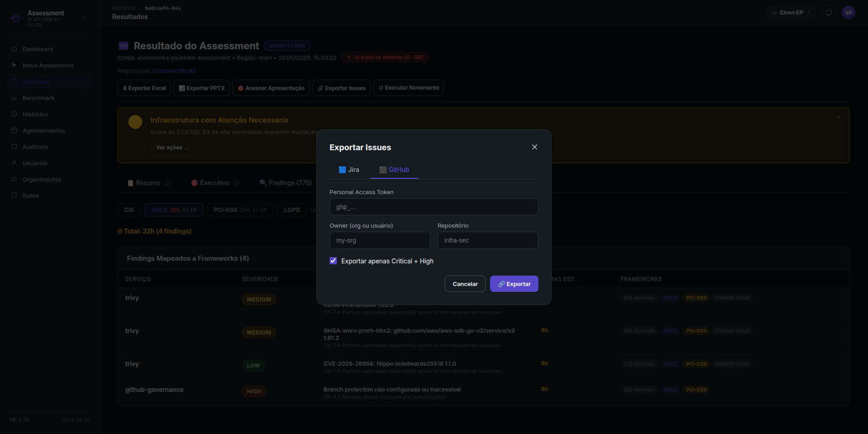Switch to the Jira tab

click(349, 170)
